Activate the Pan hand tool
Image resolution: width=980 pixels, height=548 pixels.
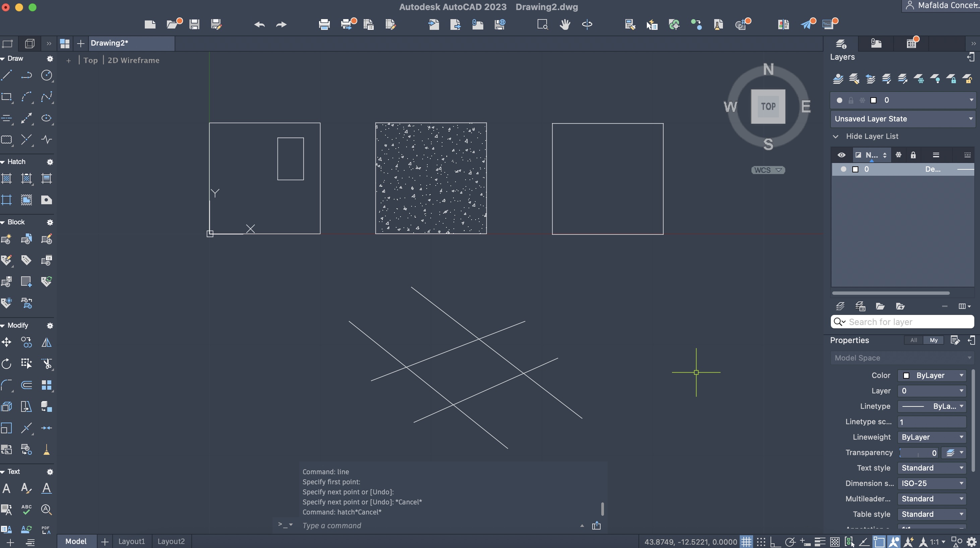(564, 25)
